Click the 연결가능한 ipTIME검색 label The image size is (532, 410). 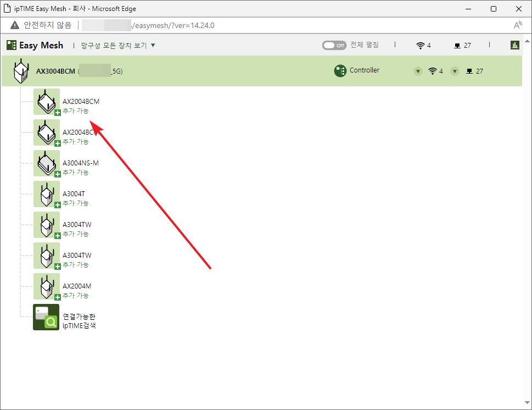pos(80,321)
